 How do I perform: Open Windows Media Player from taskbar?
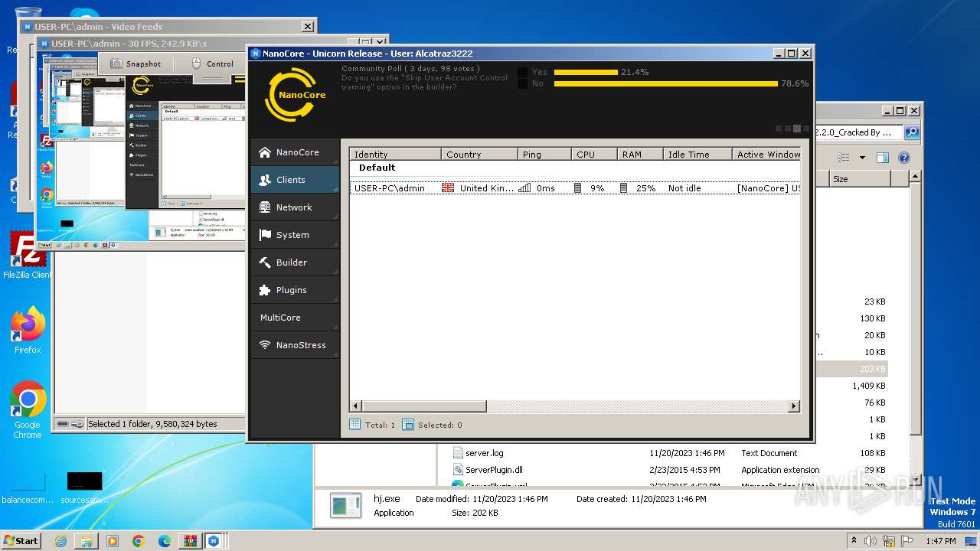coord(113,541)
